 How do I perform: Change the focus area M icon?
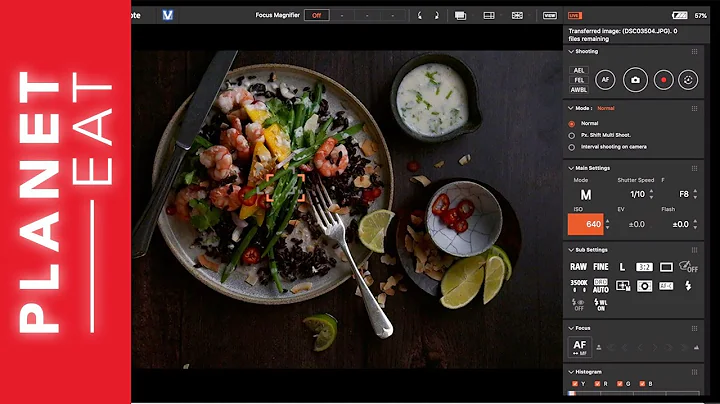[x=623, y=286]
